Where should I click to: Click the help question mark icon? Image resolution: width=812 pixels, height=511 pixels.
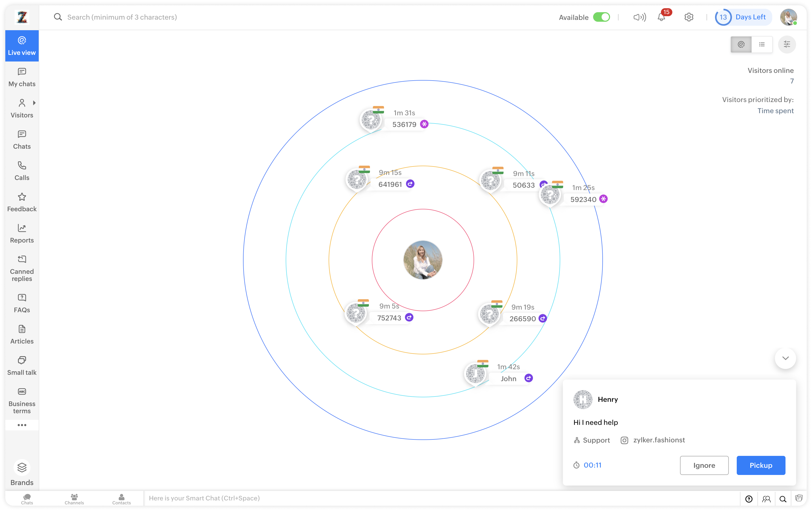click(x=749, y=499)
